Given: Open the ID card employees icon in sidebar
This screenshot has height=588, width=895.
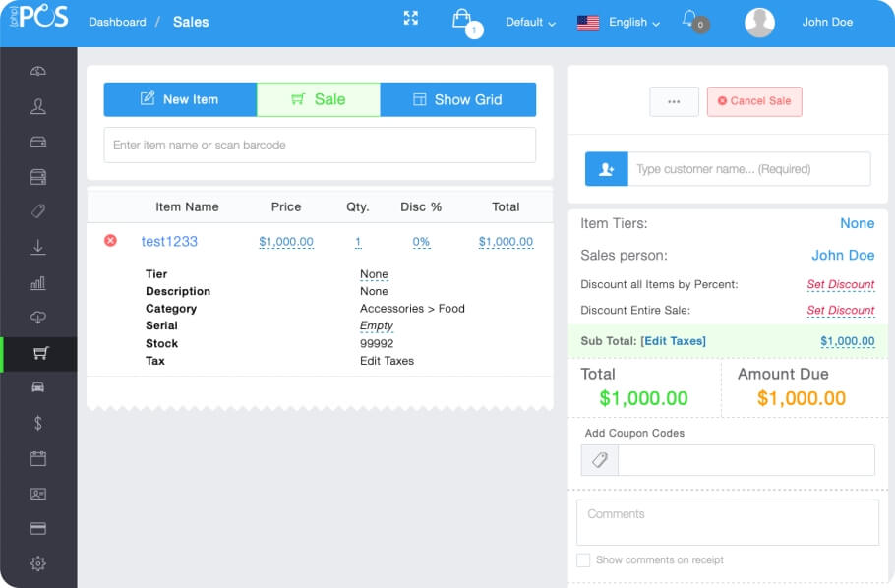Looking at the screenshot, I should click(38, 494).
